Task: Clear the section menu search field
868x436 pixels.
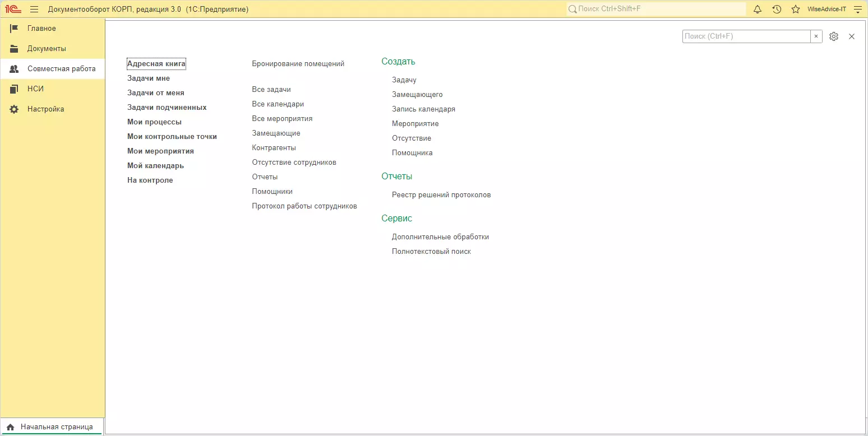Action: pos(816,36)
